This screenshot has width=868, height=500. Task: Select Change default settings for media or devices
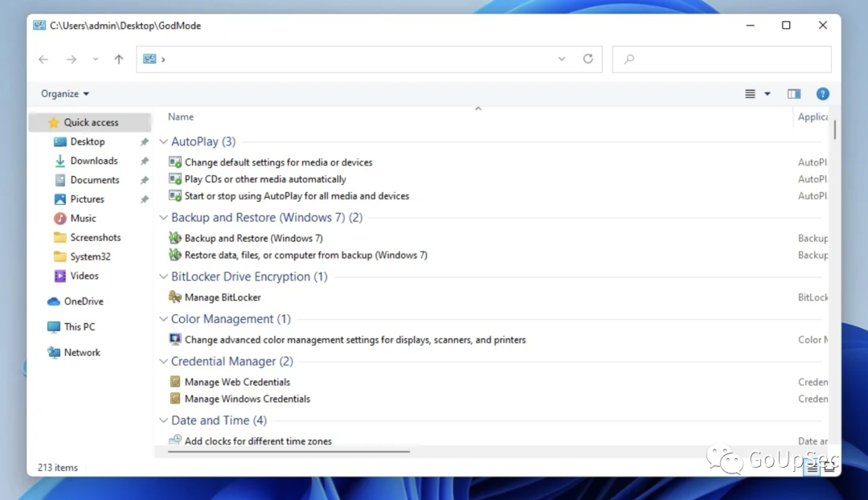point(278,162)
